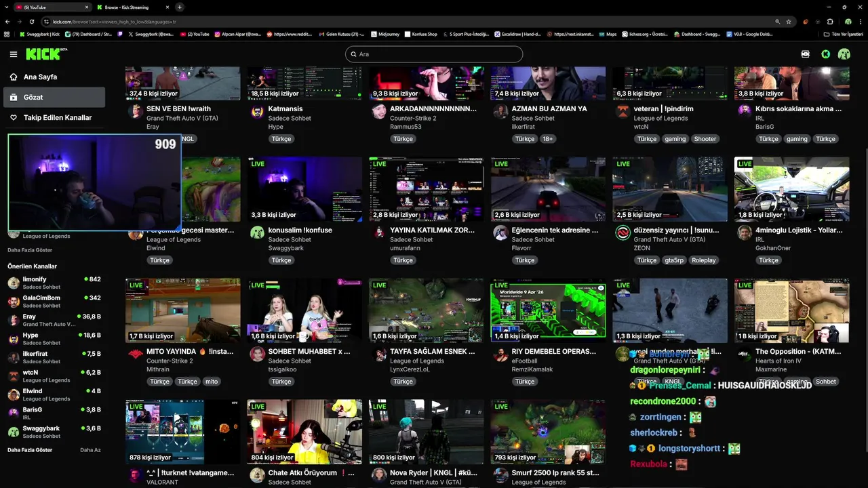This screenshot has height=488, width=868.
Task: Click the green K icon in header
Action: [825, 54]
